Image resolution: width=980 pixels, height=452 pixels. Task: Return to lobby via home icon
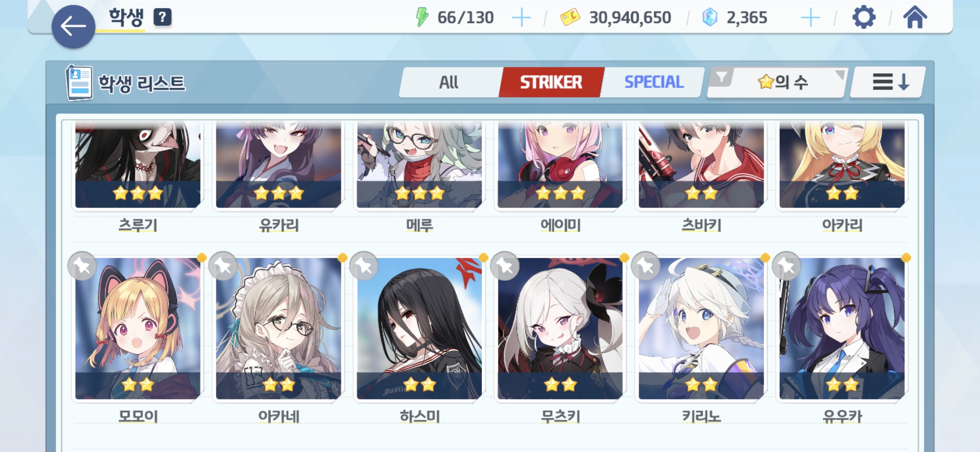(915, 18)
